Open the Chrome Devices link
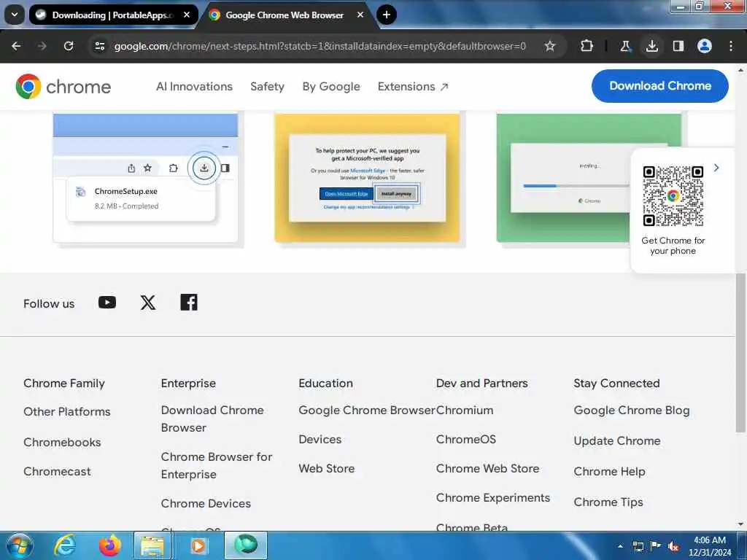The height and width of the screenshot is (560, 747). pyautogui.click(x=206, y=503)
